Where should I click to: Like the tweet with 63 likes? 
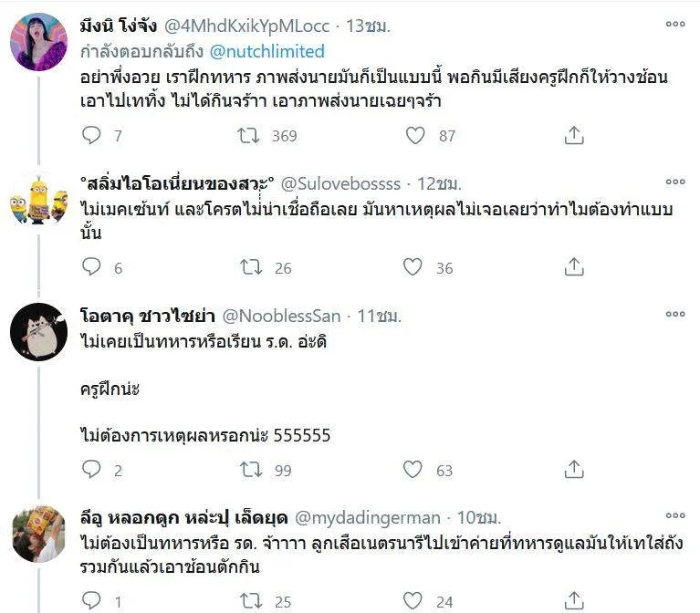point(415,470)
